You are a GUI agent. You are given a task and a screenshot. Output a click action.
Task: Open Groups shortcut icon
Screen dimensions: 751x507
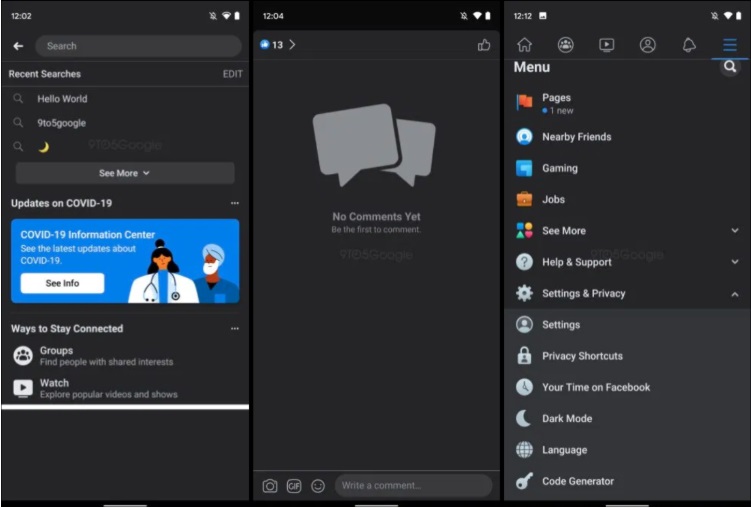[x=23, y=356]
